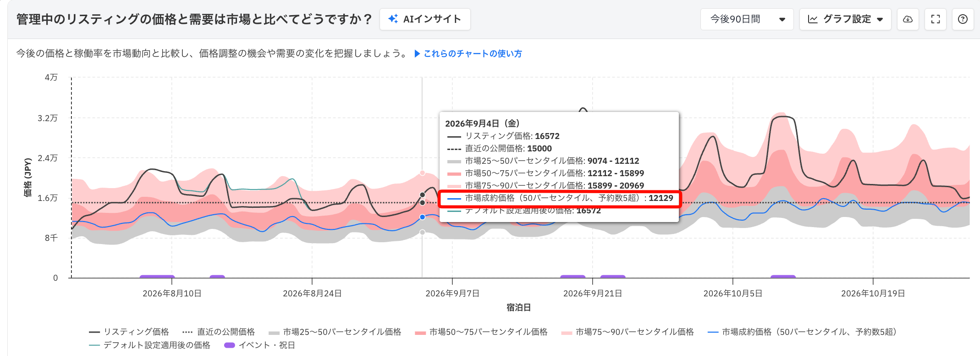This screenshot has height=356, width=980.
Task: Toggle 直近の公開価格 legend series
Action: pos(219,332)
